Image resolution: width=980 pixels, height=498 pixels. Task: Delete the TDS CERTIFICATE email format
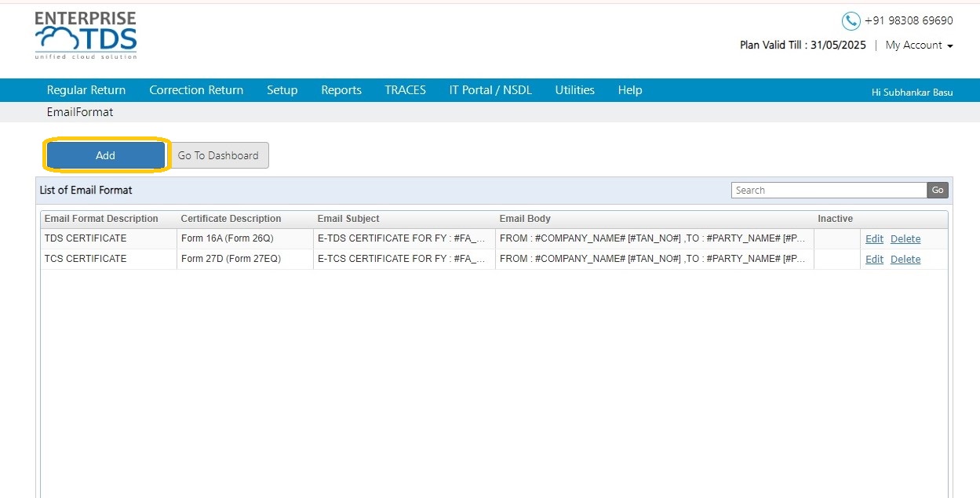[905, 239]
